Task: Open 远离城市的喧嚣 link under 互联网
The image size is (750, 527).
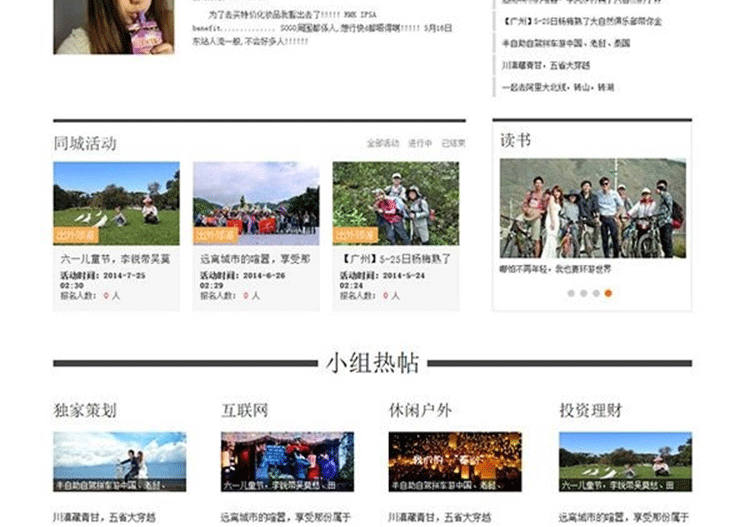Action: (286, 517)
